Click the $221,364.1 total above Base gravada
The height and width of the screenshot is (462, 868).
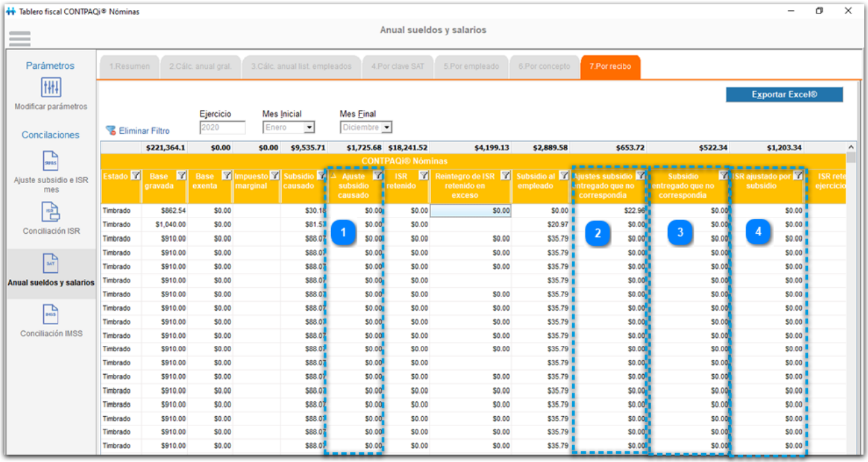coord(165,147)
